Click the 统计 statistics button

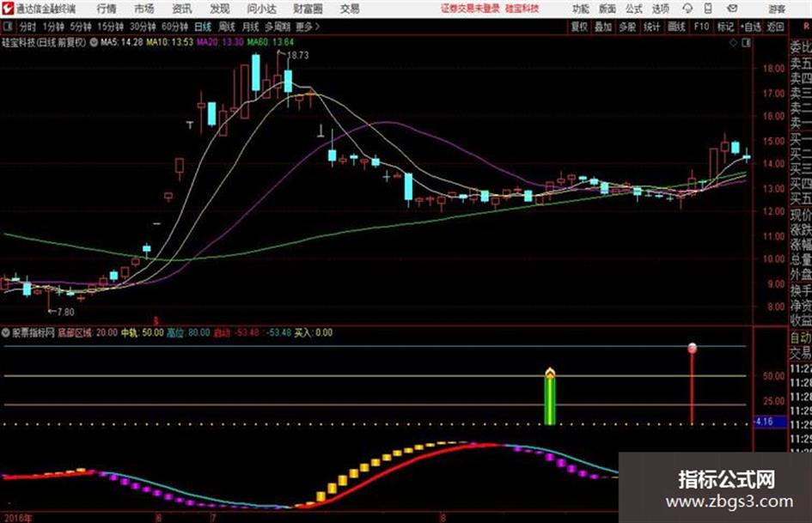click(652, 27)
